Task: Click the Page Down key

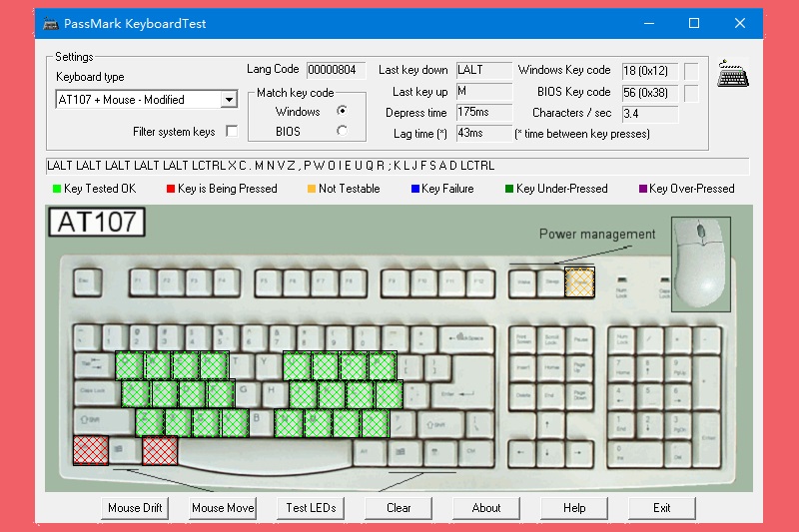Action: click(x=580, y=394)
